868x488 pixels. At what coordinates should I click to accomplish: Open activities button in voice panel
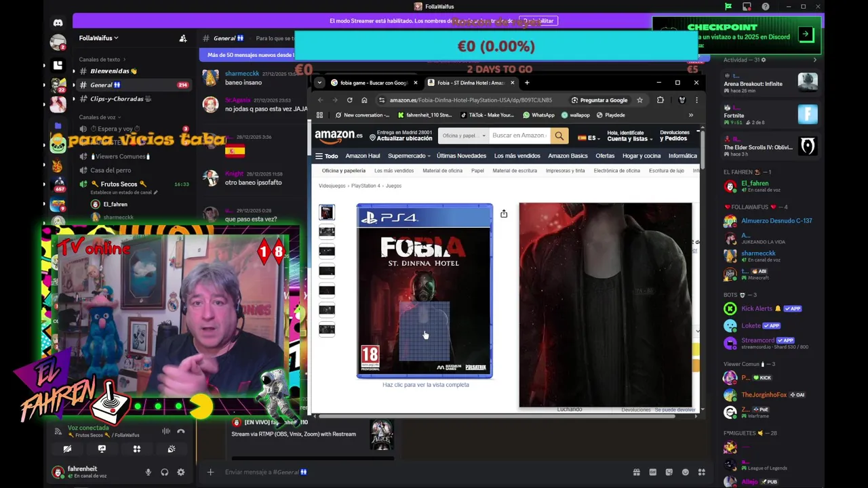(x=136, y=449)
